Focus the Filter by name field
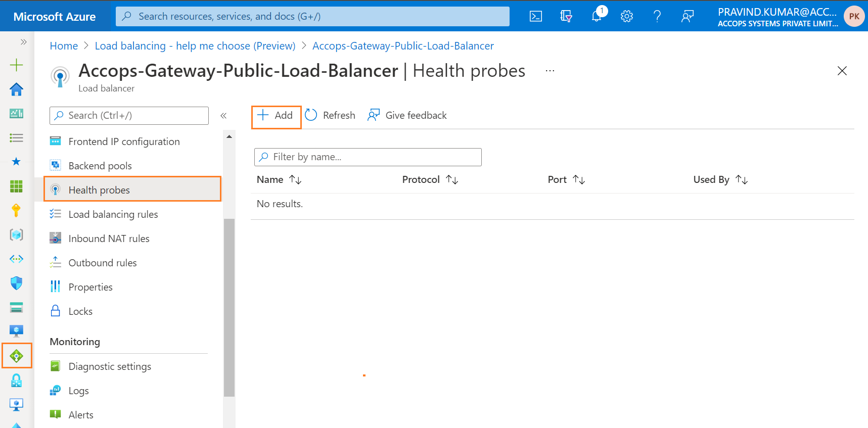The height and width of the screenshot is (428, 868). (x=368, y=157)
